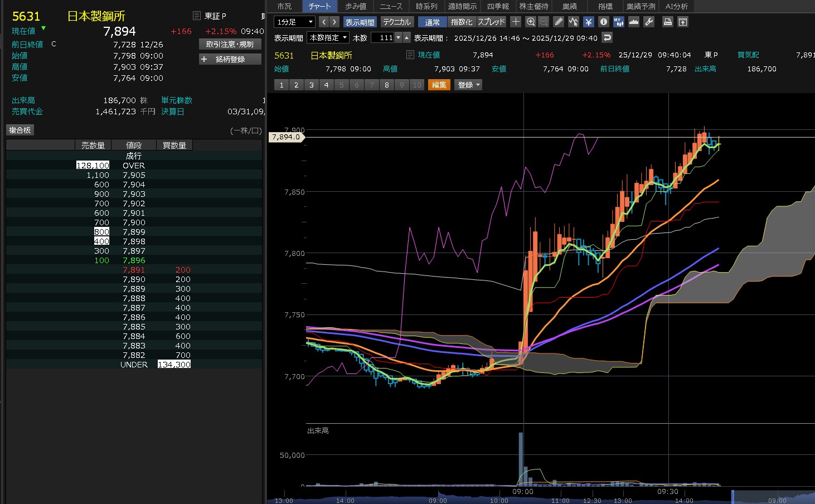
Task: Select the pencil drawing tool icon
Action: [x=559, y=22]
